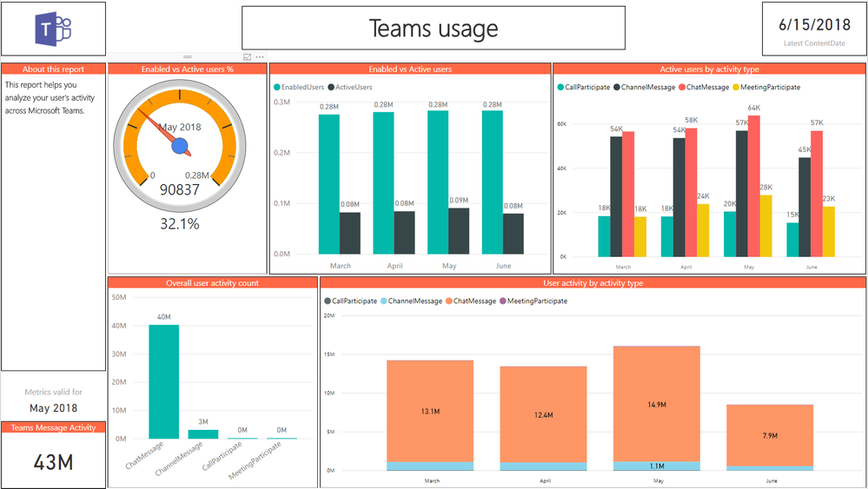Viewport: 868px width, 489px height.
Task: Select April ActiveUsers dark bar
Action: (x=404, y=232)
